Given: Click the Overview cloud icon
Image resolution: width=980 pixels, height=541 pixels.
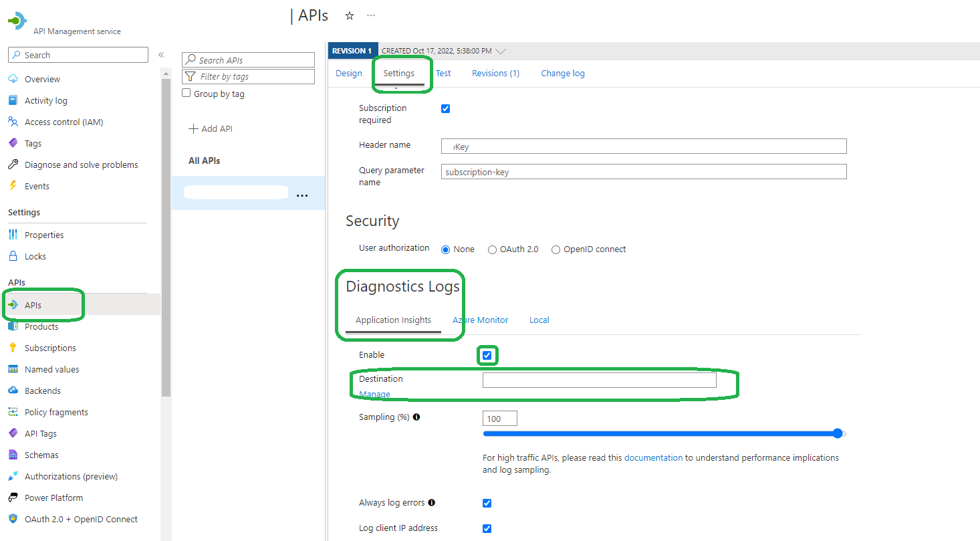Looking at the screenshot, I should click(x=13, y=79).
